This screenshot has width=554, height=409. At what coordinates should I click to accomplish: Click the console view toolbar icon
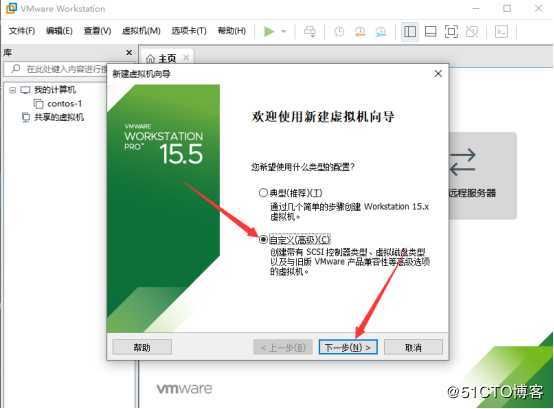pos(501,31)
